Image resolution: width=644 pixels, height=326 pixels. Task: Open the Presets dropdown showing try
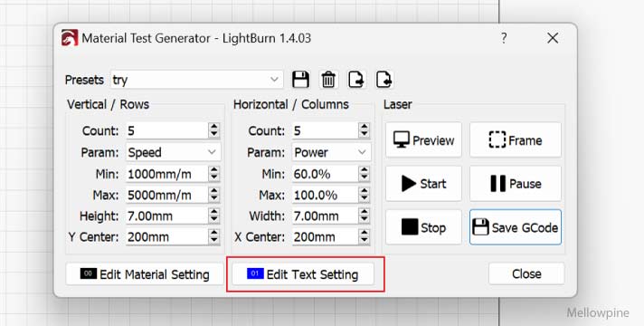click(x=197, y=80)
